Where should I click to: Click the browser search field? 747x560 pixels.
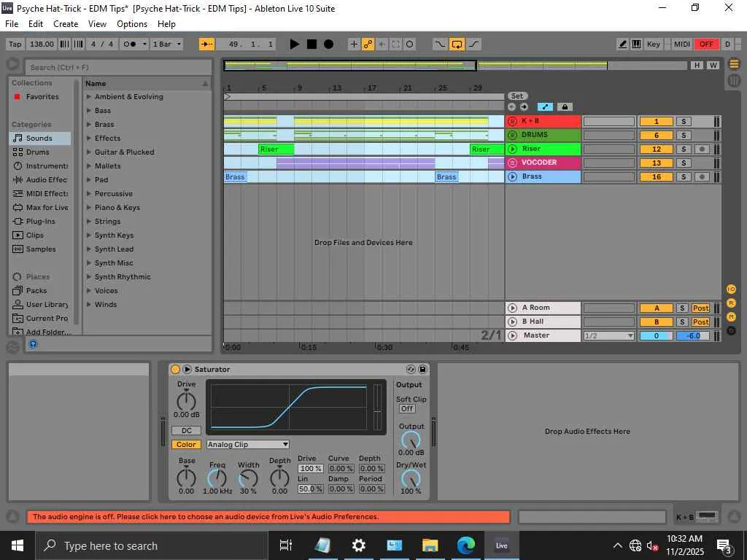pyautogui.click(x=119, y=68)
